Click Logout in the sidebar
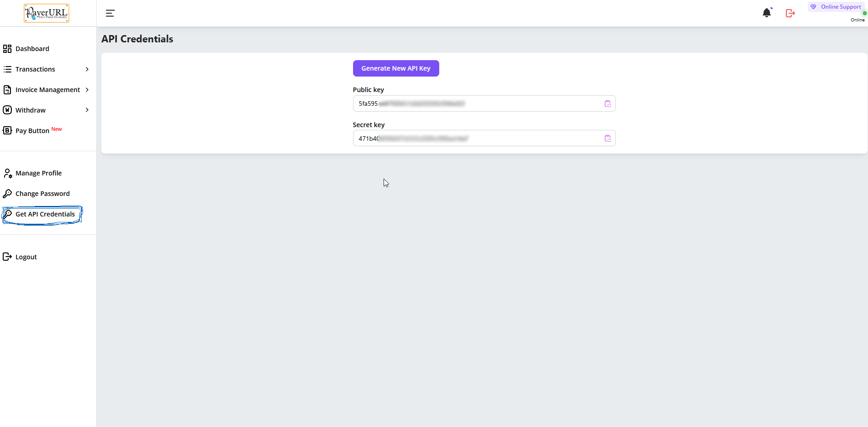This screenshot has height=427, width=868. pos(26,257)
